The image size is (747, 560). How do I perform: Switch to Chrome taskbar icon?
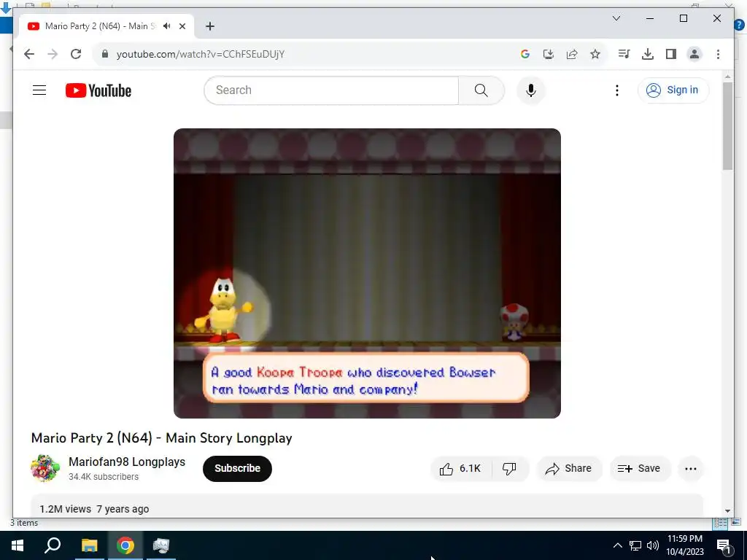(125, 545)
